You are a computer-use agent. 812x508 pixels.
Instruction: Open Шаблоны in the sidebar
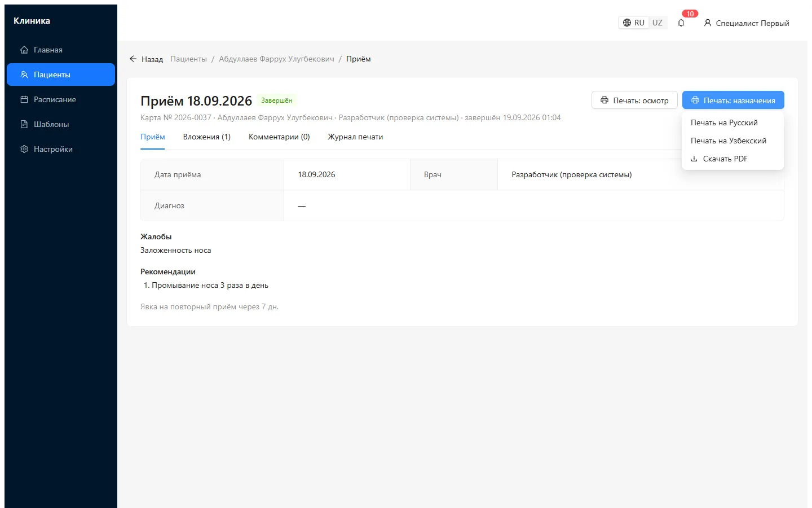(61, 124)
